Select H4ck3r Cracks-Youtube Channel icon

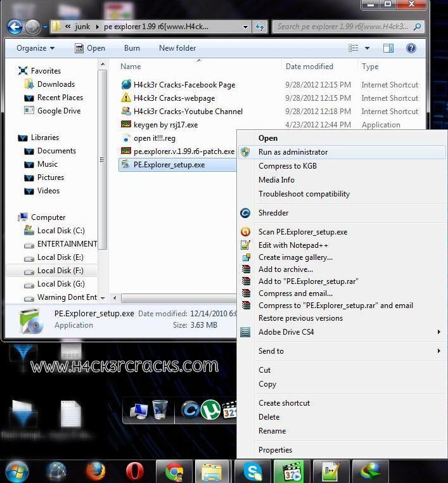pyautogui.click(x=126, y=111)
